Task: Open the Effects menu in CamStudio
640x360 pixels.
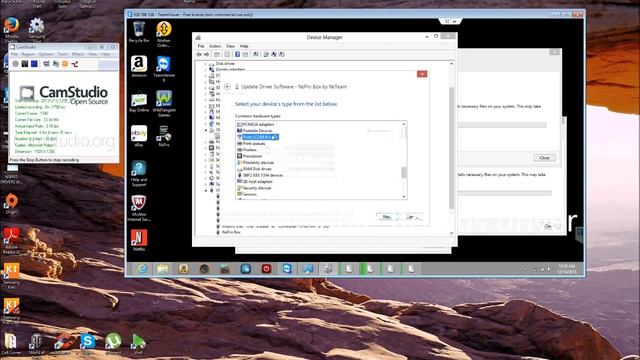Action: pyautogui.click(x=78, y=54)
